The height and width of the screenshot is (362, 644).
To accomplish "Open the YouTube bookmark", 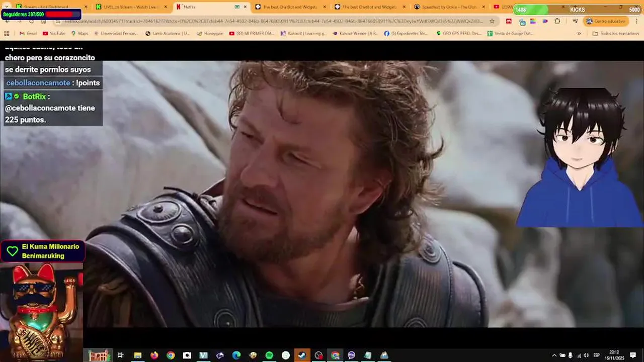I will 54,33.
